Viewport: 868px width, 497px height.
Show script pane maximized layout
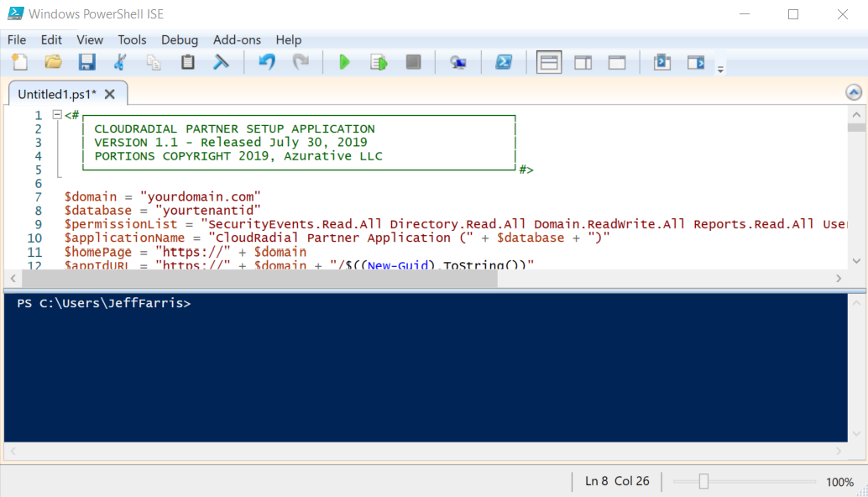click(x=617, y=62)
